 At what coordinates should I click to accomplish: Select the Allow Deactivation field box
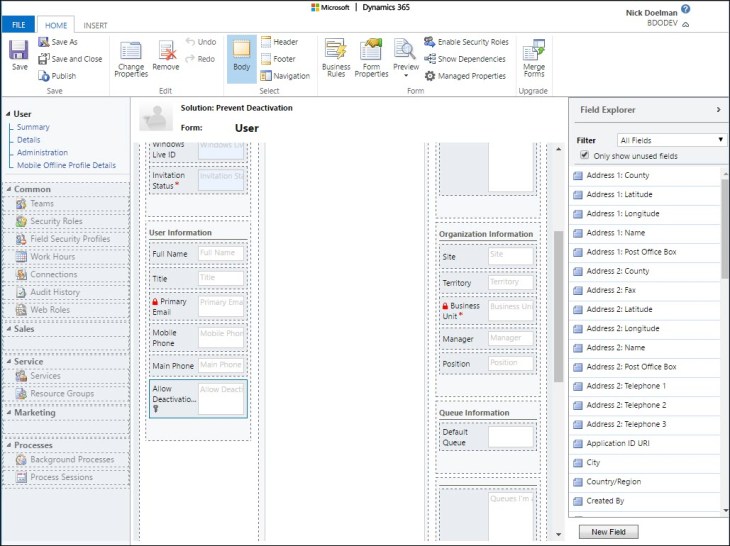coord(197,397)
